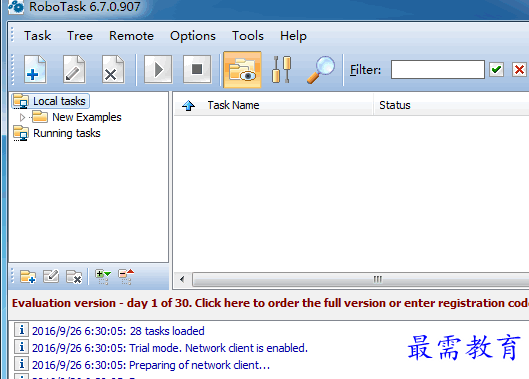Click the rename folder icon below the tree

tap(51, 277)
